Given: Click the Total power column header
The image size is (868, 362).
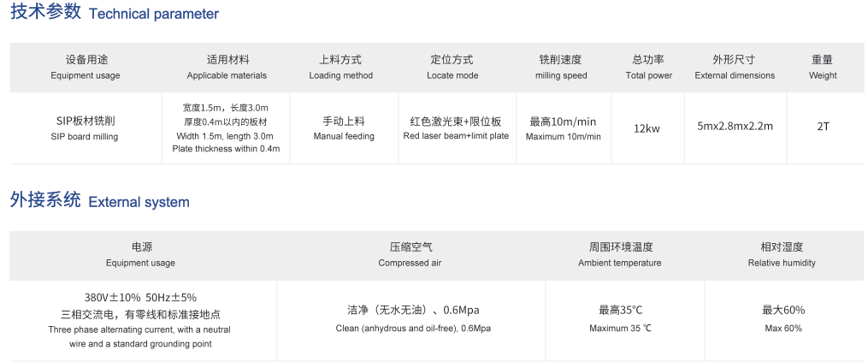Looking at the screenshot, I should (x=648, y=67).
